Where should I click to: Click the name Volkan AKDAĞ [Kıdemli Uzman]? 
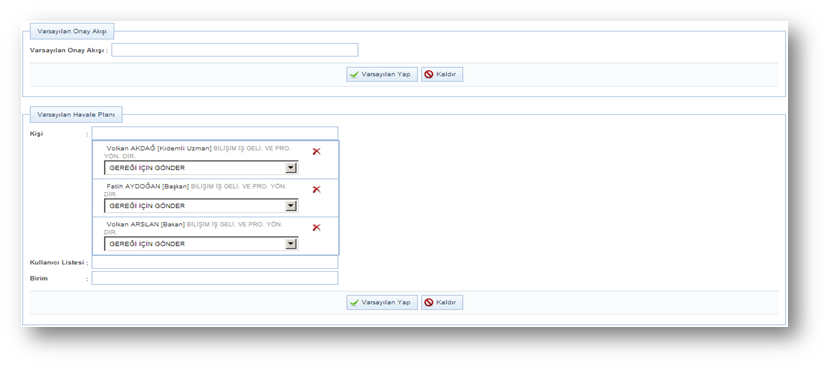(159, 149)
